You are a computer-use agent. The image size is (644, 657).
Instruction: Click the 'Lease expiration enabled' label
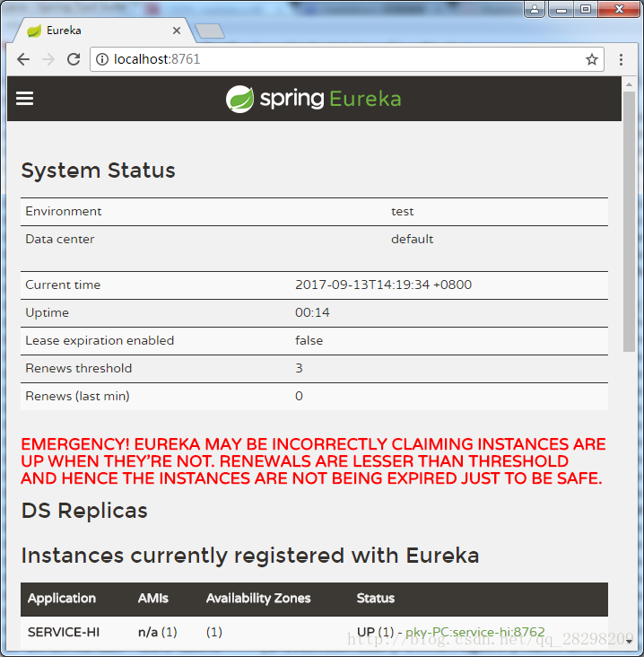(100, 340)
